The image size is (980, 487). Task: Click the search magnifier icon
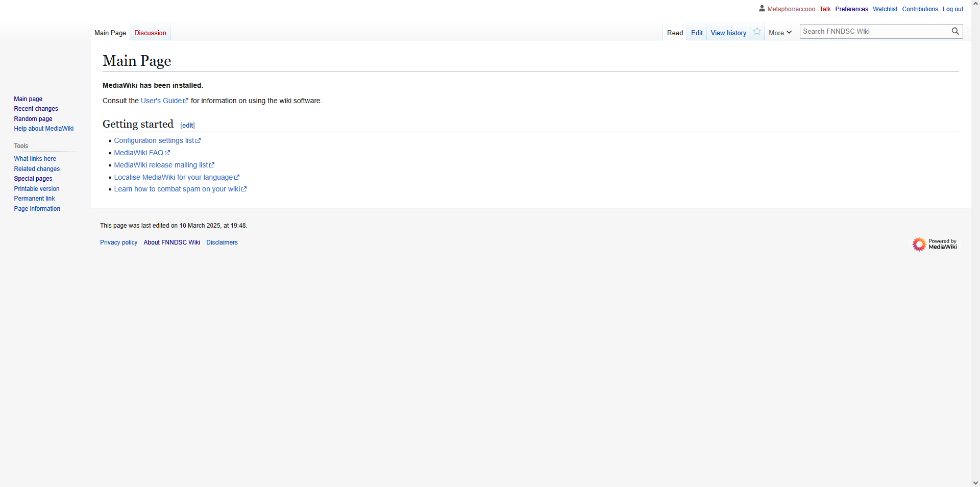[955, 31]
